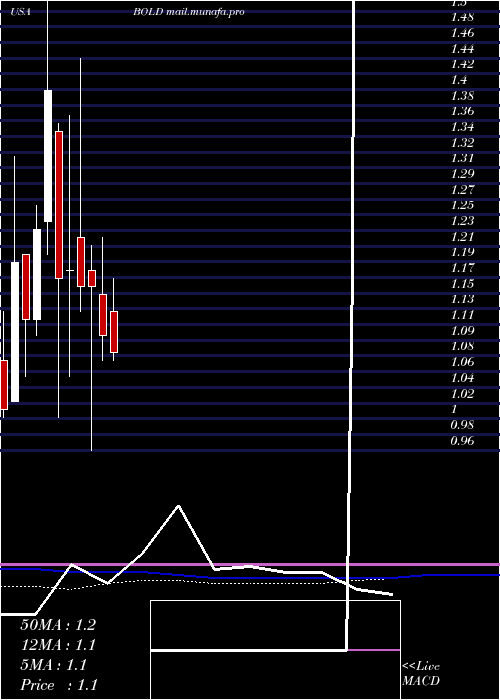Viewport: 500px width, 700px height.
Task: Click the '12MA : 1.1' readout
Action: (x=58, y=645)
